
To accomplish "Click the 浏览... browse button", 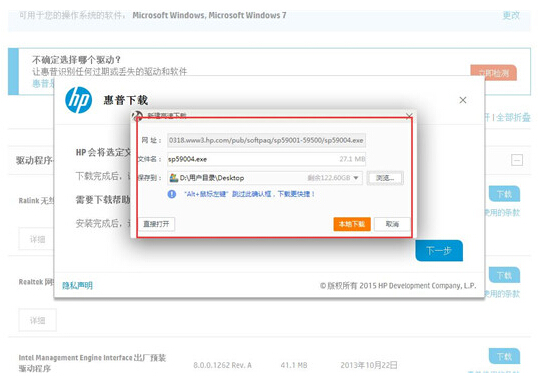I will click(385, 178).
